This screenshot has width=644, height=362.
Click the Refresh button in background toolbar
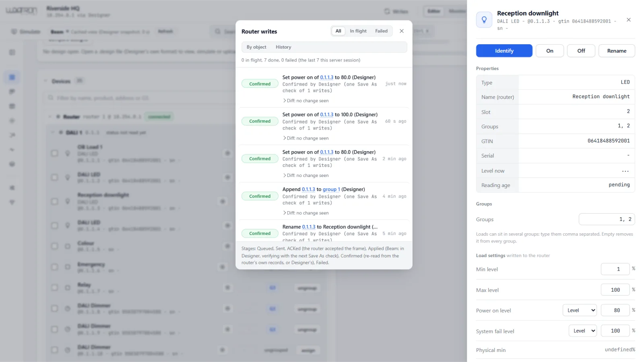click(165, 31)
